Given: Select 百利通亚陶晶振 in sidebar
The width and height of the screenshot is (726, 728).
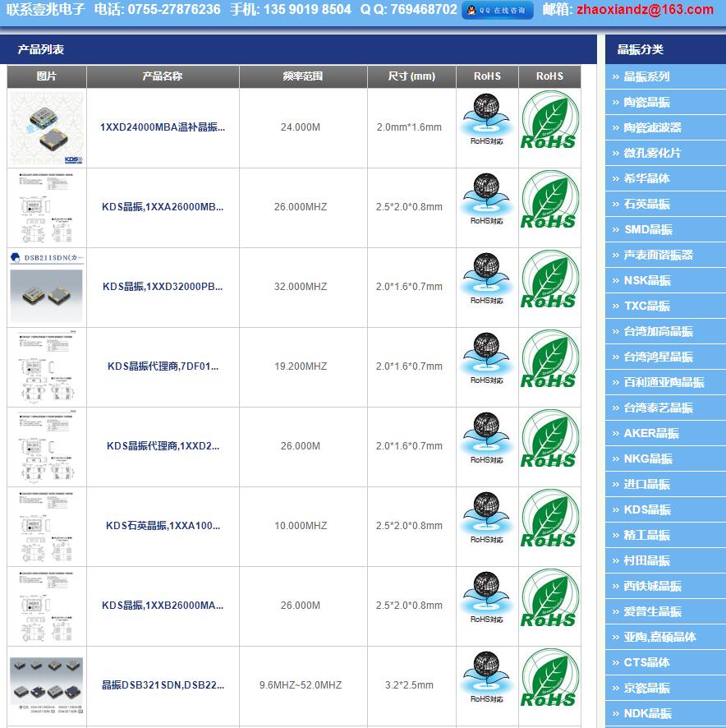Looking at the screenshot, I should click(x=666, y=382).
